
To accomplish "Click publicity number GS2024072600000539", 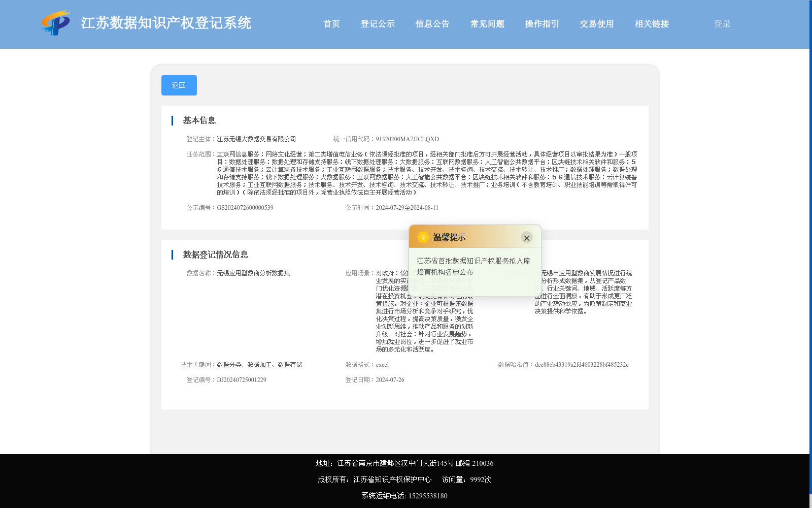I will (245, 208).
